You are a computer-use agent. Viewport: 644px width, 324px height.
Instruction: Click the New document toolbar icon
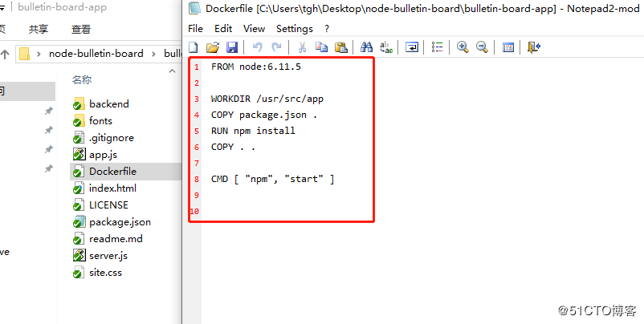click(x=194, y=47)
